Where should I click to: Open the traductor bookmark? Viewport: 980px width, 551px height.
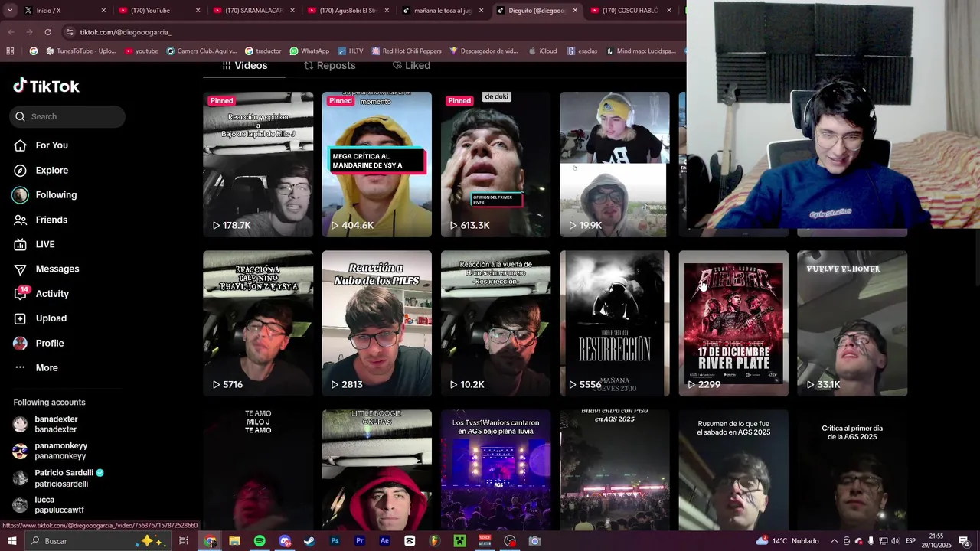coord(263,51)
